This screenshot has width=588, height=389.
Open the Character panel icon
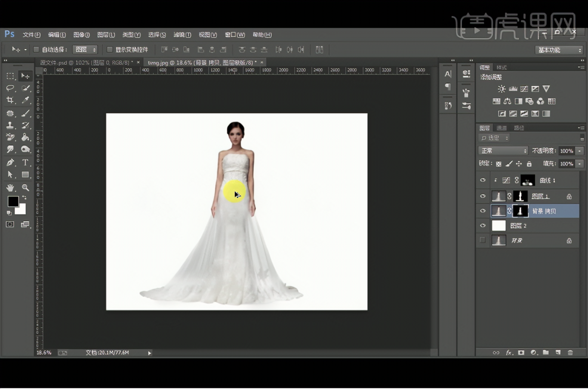coord(448,74)
